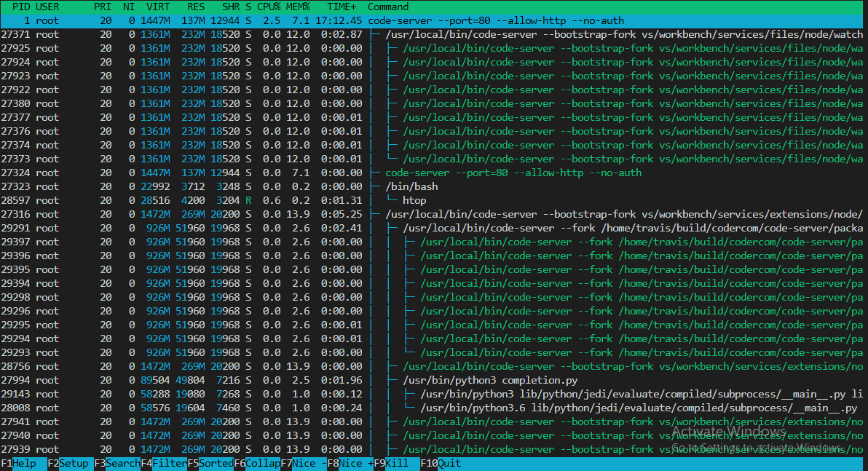Raise niceness with F8 Nice +
868x471 pixels.
coord(350,463)
